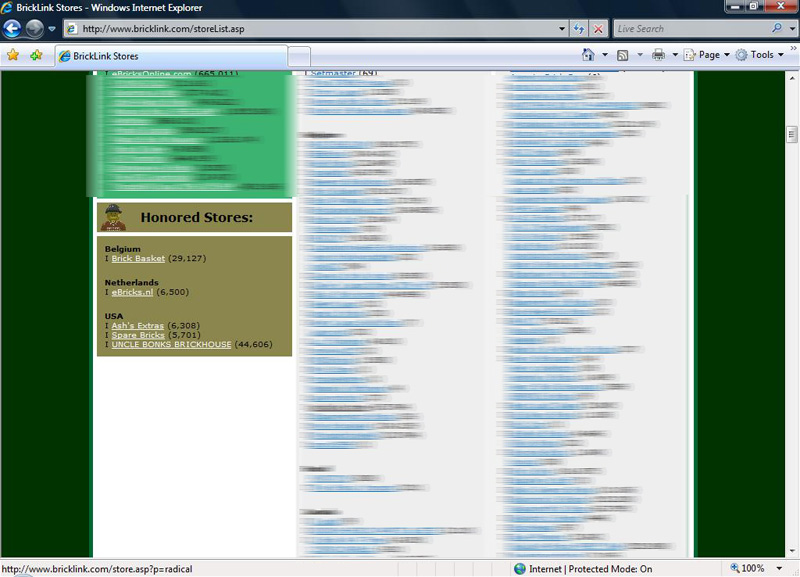Screen dimensions: 800x577
Task: Click the vertical scrollbar up arrow
Action: click(792, 79)
